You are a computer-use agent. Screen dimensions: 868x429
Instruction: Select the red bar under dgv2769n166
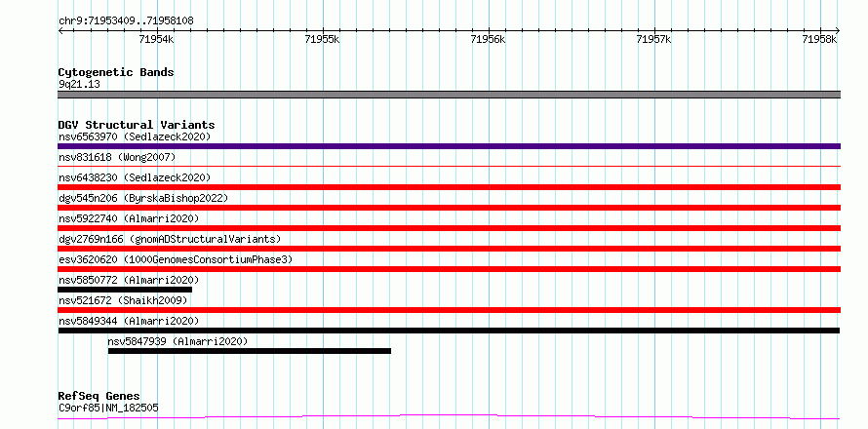[449, 249]
